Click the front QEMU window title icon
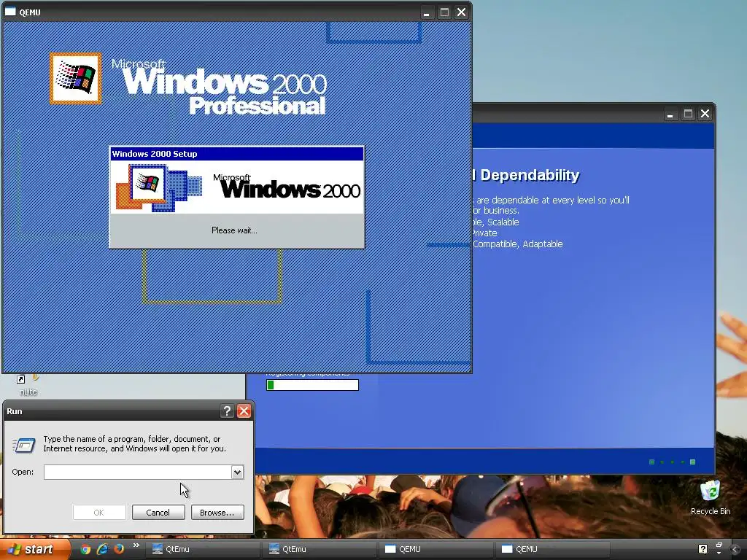 pyautogui.click(x=10, y=12)
